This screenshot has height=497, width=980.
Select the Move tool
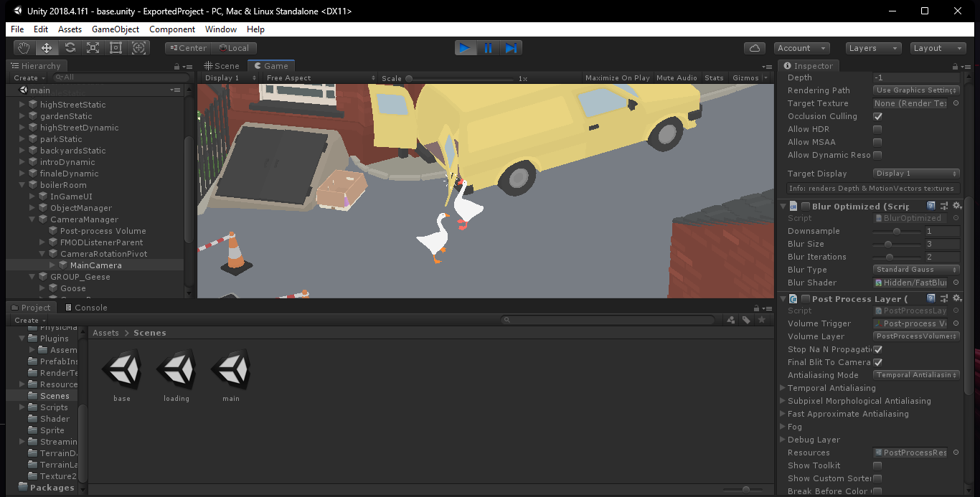[47, 48]
